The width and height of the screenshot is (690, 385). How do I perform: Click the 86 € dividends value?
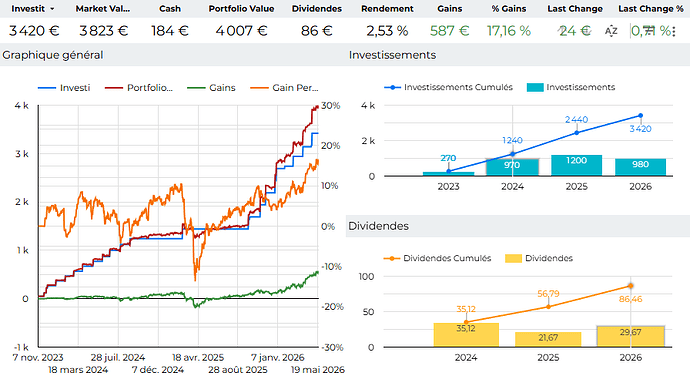coord(316,31)
